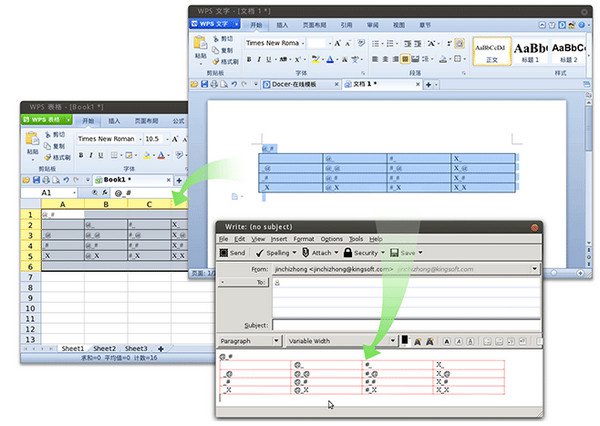This screenshot has width=600, height=426.
Task: Select row 7 header in Spreadsheet
Action: pyautogui.click(x=30, y=277)
